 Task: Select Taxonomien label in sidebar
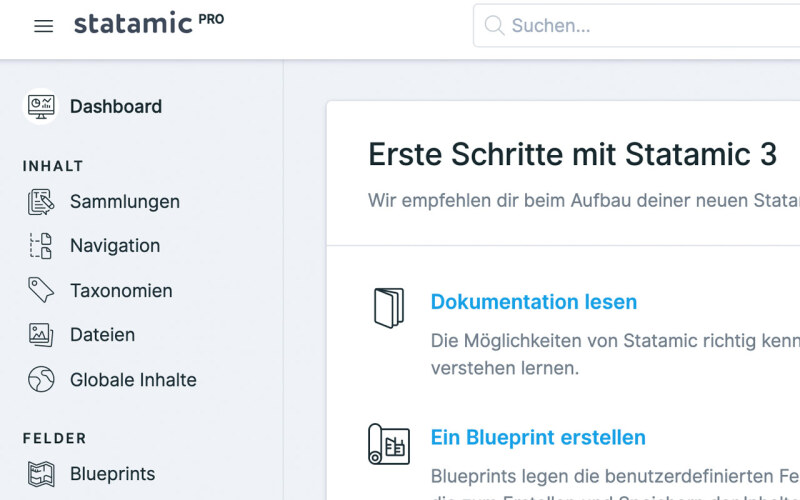pos(121,291)
